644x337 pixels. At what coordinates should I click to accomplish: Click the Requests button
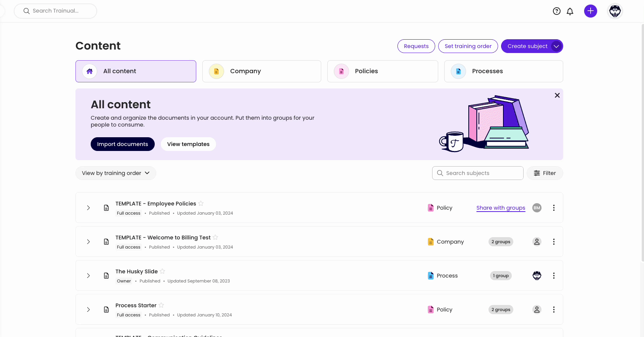tap(416, 46)
